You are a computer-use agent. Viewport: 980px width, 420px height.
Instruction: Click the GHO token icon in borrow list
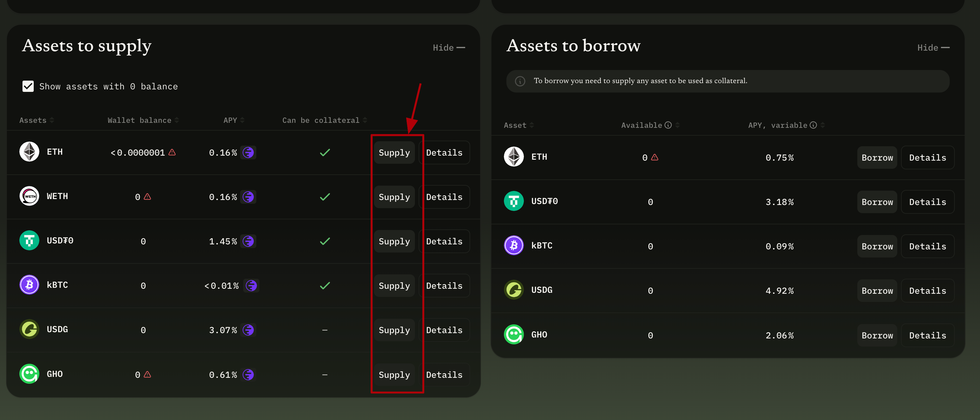[514, 334]
